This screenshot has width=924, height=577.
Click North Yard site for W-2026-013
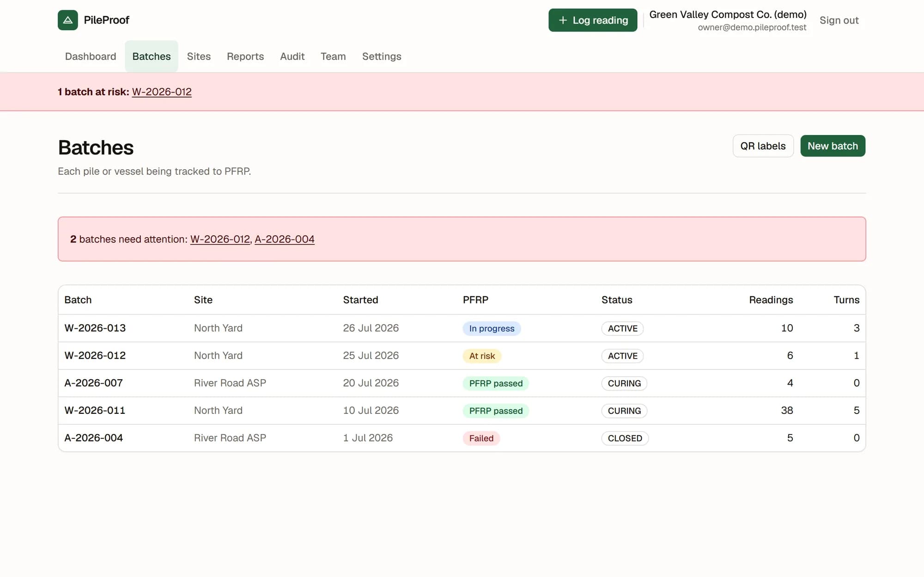point(218,328)
